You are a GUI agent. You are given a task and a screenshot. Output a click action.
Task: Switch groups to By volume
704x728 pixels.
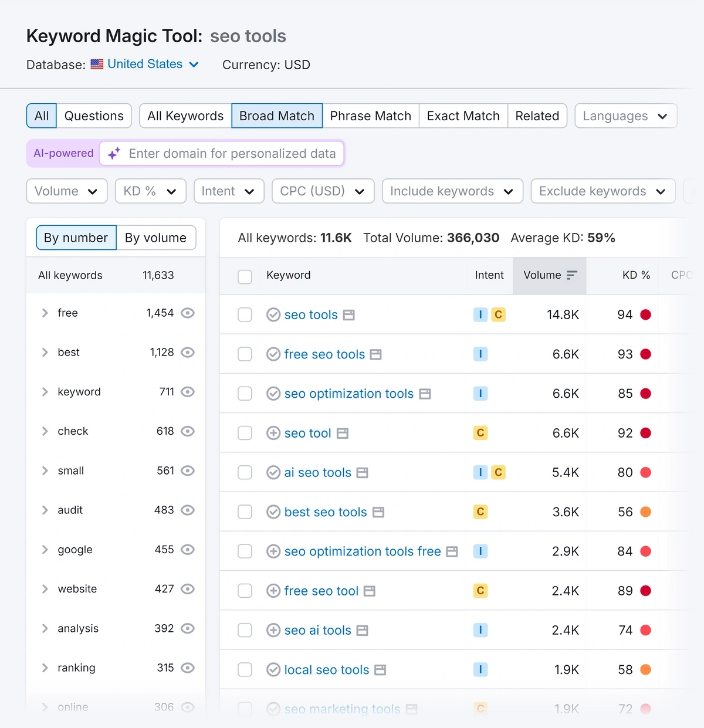click(156, 238)
